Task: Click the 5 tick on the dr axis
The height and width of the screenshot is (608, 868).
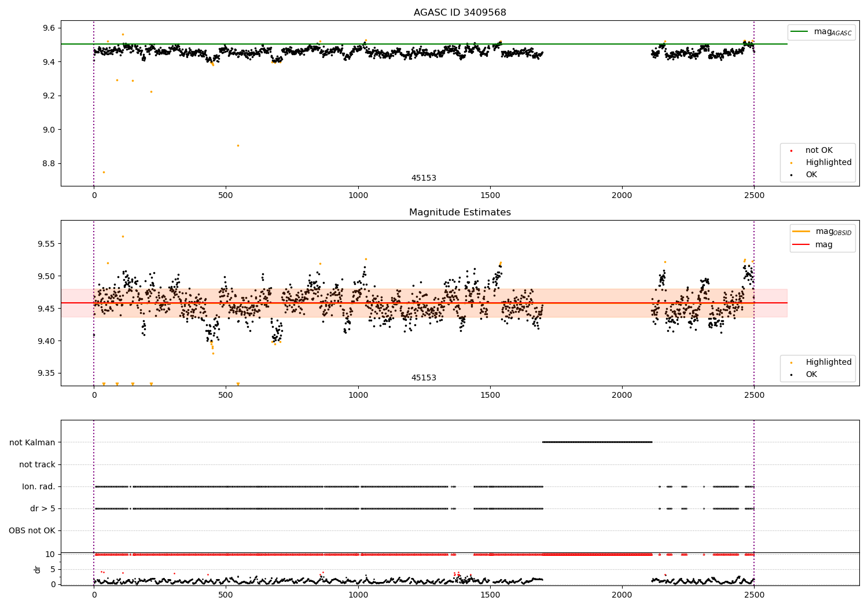Action: (x=53, y=569)
